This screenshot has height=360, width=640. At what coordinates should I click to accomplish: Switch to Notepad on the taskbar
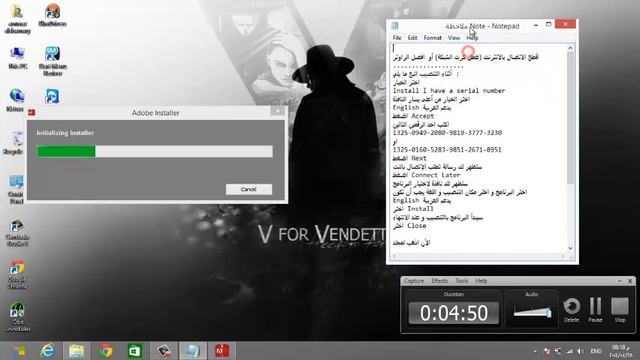tap(193, 351)
